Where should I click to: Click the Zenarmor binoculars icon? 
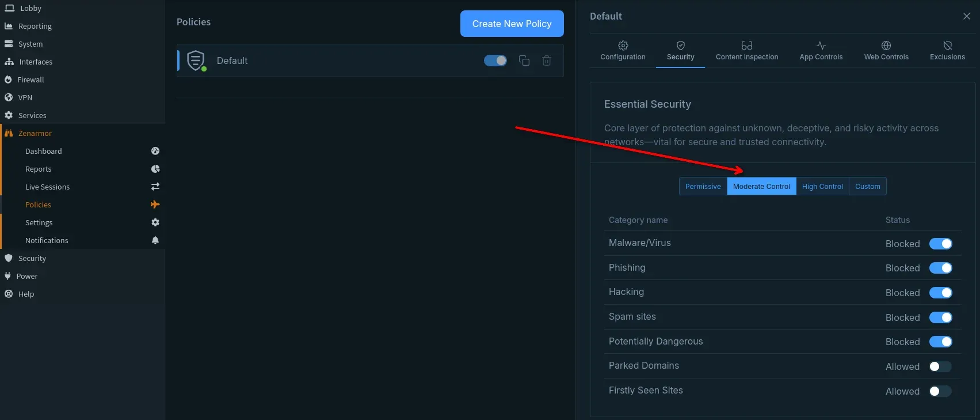coord(9,133)
